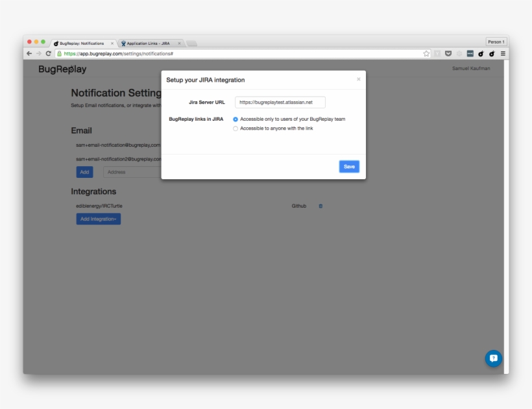Click the dark extension icon with dots
The height and width of the screenshot is (409, 532).
(470, 54)
